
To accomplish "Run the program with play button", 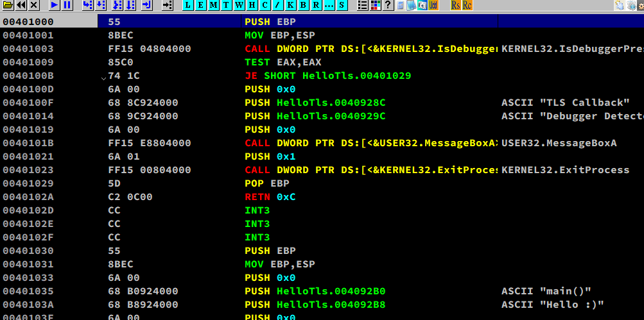I will click(x=54, y=5).
